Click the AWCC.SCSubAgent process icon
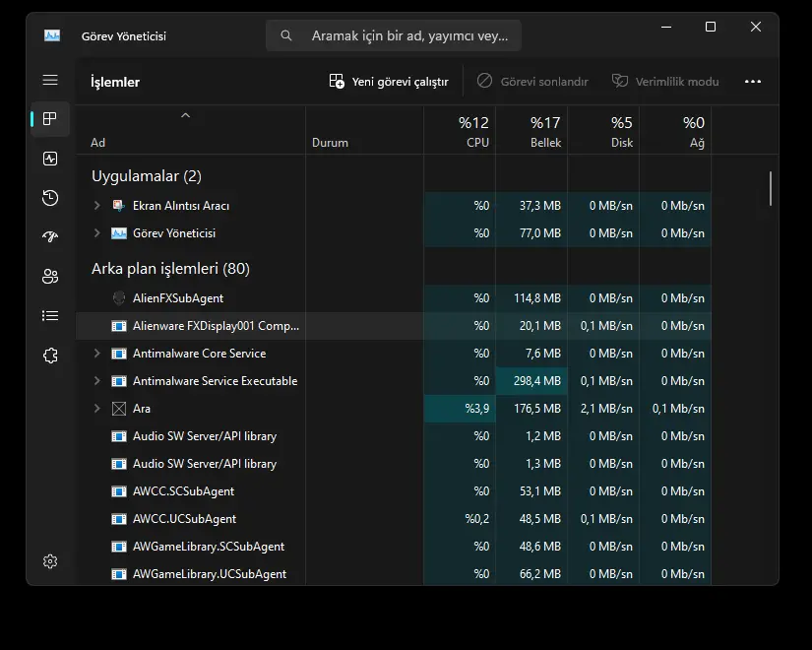Screen dimensions: 812x650 (x=118, y=491)
